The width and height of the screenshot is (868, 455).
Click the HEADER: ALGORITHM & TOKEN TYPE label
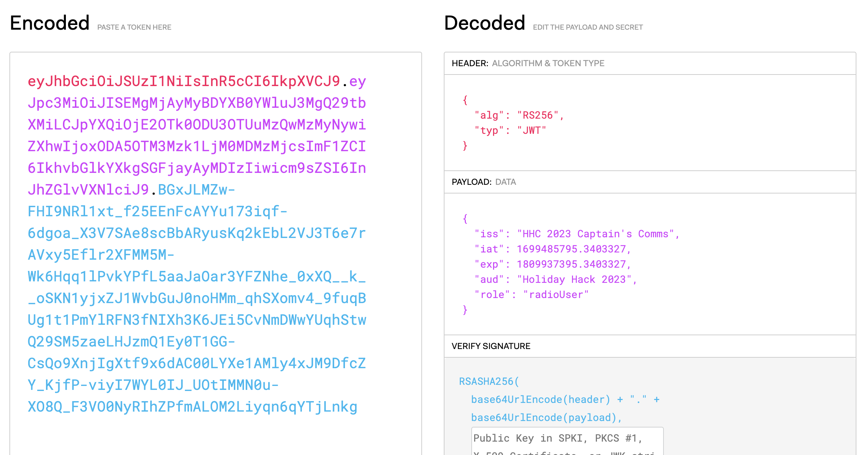tap(528, 63)
